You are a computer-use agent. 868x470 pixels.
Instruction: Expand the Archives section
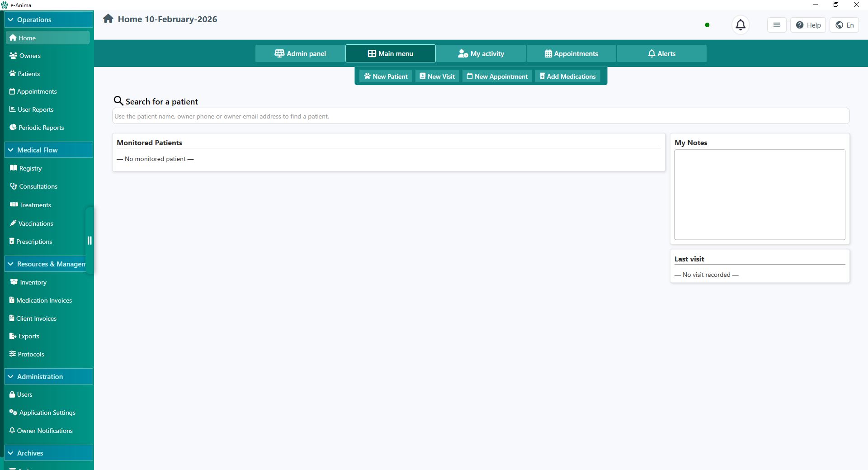[x=48, y=453]
